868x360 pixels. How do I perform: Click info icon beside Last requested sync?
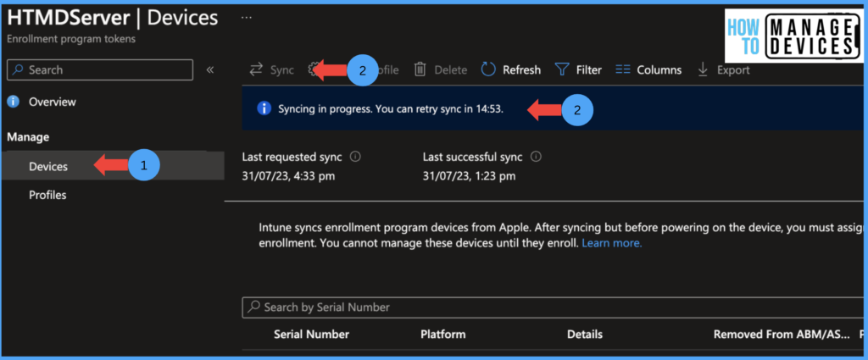tap(356, 157)
